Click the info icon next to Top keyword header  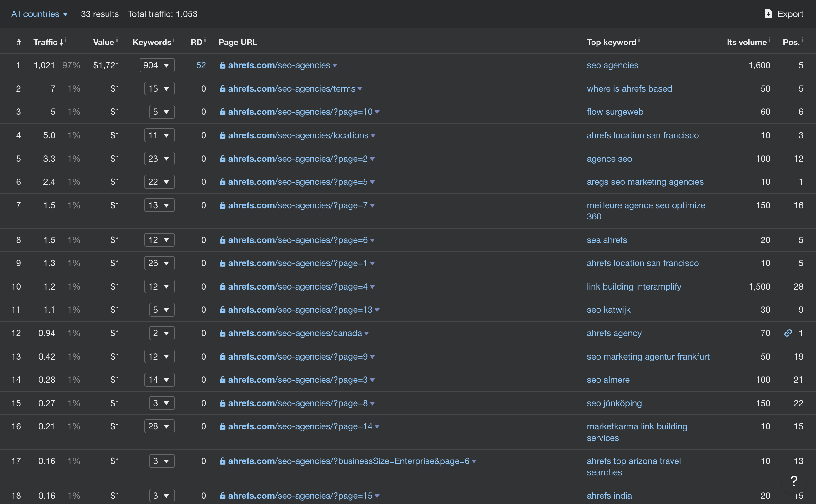click(639, 40)
